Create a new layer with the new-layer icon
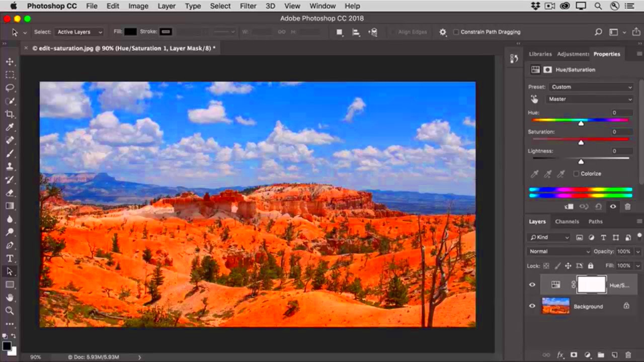The height and width of the screenshot is (362, 644). coord(614,355)
